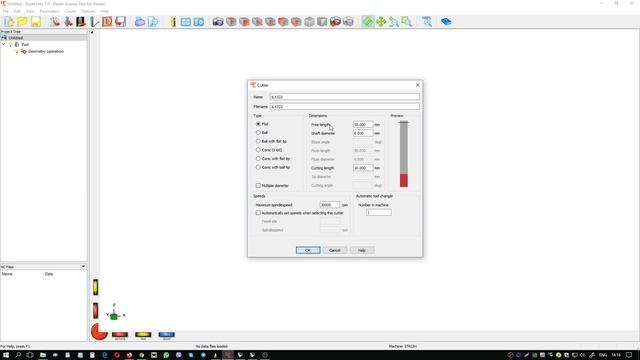This screenshot has width=640, height=360.
Task: Click the cutter preview image
Action: (404, 154)
